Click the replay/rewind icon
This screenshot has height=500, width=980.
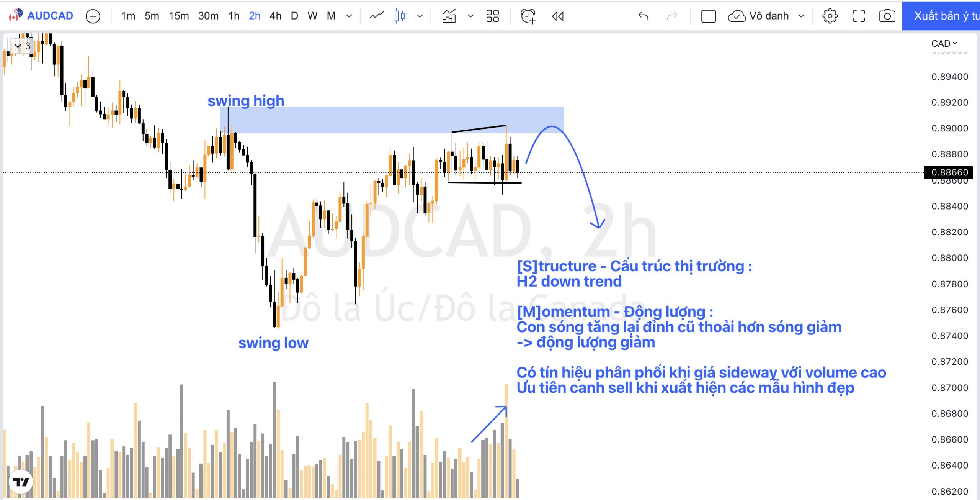pos(558,16)
